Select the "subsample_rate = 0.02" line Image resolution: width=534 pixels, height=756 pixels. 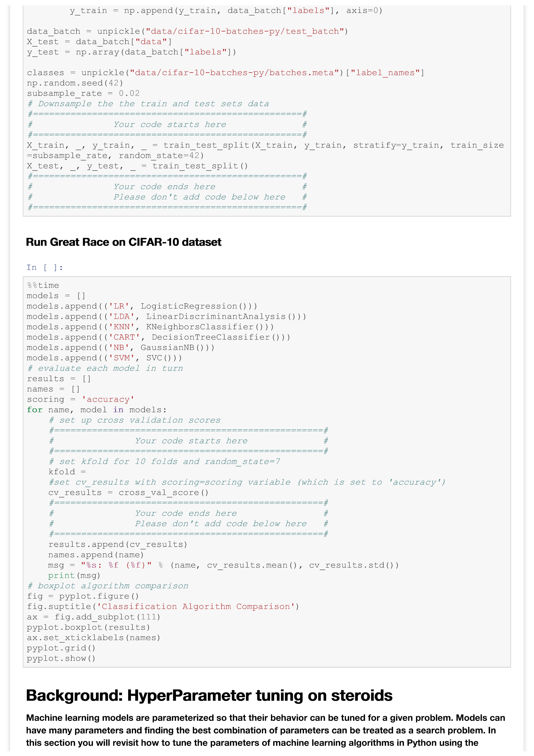point(83,93)
